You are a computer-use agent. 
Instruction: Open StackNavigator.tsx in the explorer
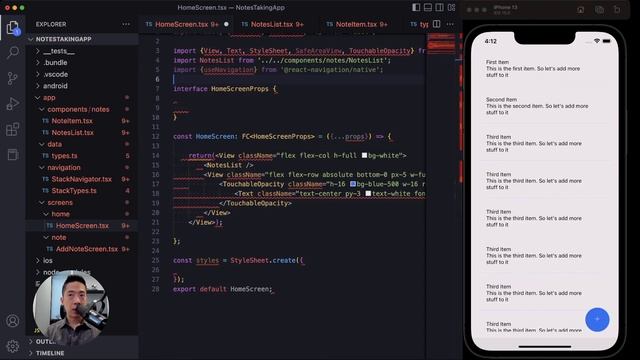click(x=82, y=179)
